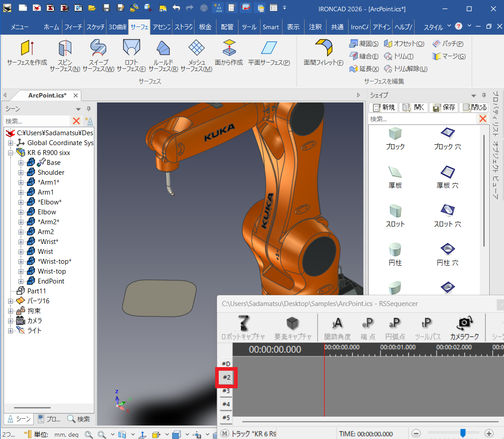Select the Slot Hole (スロット 穴) shape

447,216
